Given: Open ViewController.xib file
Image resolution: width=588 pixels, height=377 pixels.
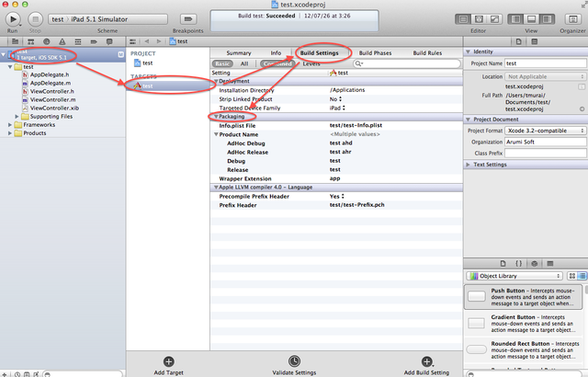Looking at the screenshot, I should tap(54, 108).
